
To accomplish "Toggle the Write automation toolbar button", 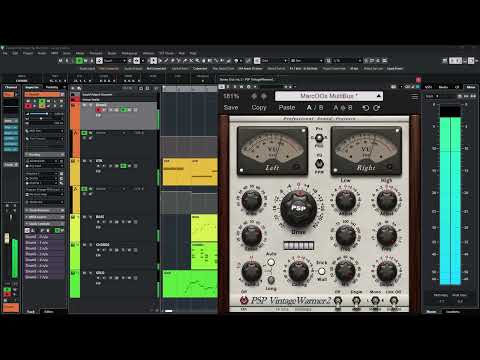I will coord(86,61).
